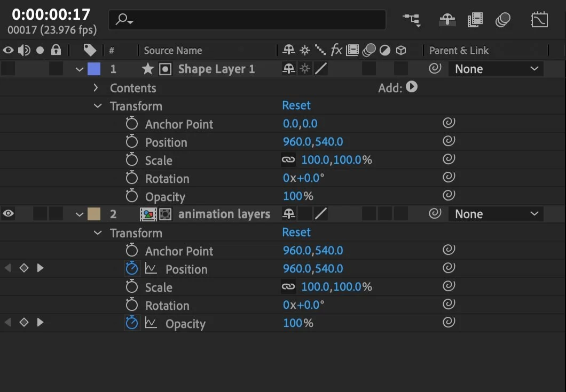The height and width of the screenshot is (392, 566).
Task: Open the Graph Editor
Action: coord(539,20)
